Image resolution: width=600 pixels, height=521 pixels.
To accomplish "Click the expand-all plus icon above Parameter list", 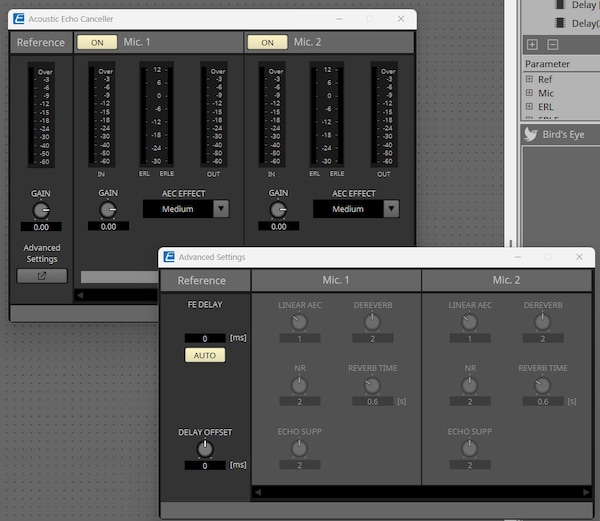I will pyautogui.click(x=532, y=44).
